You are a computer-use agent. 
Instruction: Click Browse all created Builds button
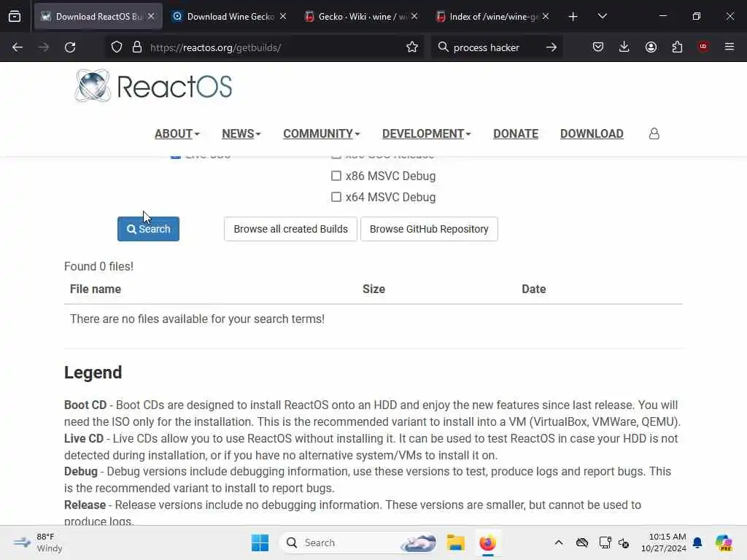coord(290,229)
